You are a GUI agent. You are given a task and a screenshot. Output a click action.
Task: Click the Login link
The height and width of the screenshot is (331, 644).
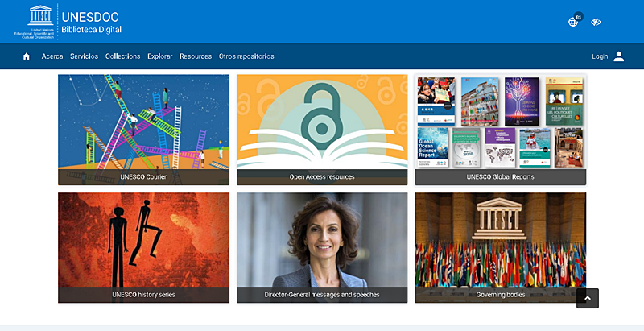600,56
